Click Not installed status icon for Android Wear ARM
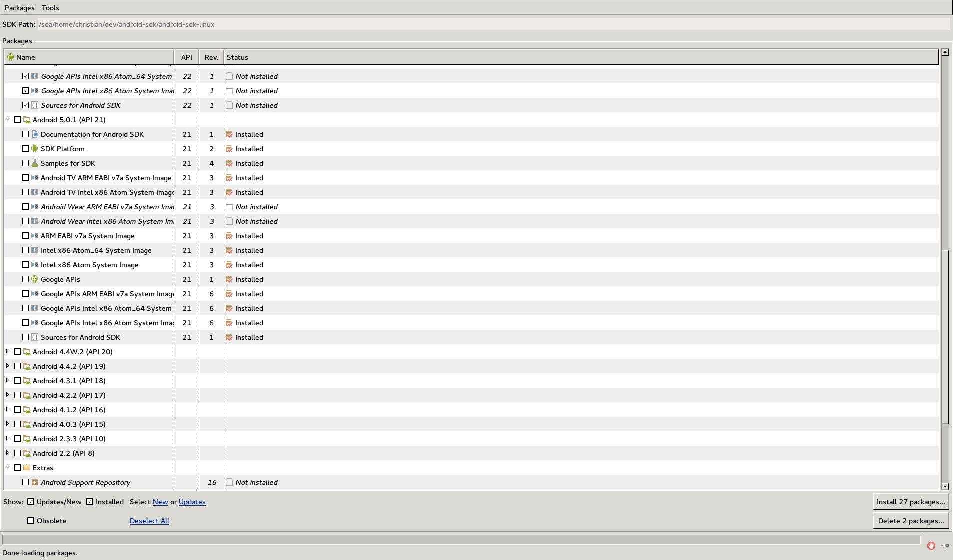The height and width of the screenshot is (560, 953). (229, 207)
